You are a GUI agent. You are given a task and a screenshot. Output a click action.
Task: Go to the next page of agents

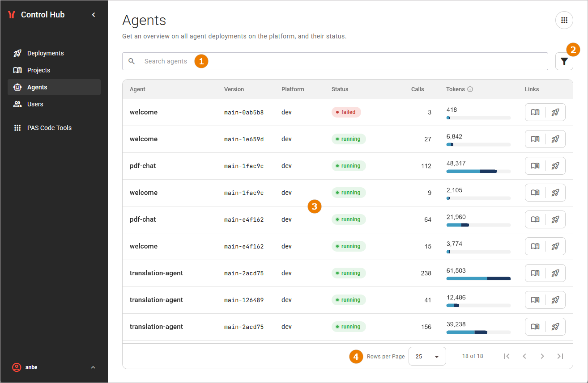point(542,356)
